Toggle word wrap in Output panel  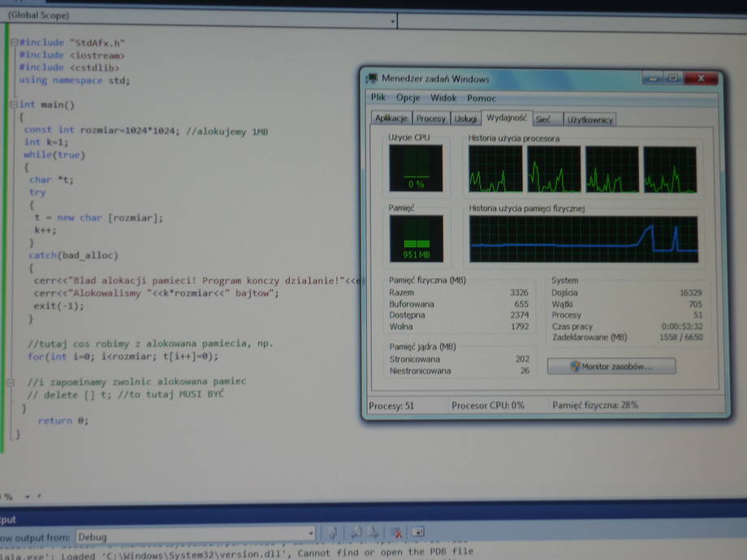[x=417, y=532]
